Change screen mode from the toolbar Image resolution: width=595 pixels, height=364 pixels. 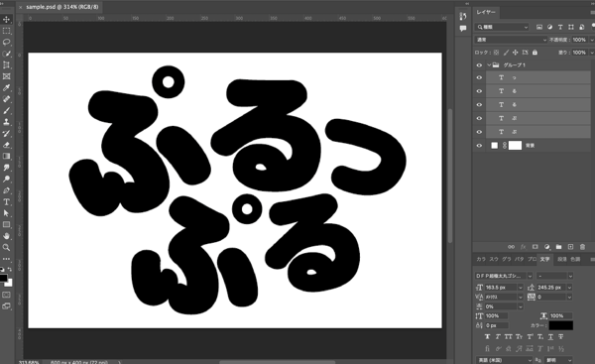pos(7,305)
